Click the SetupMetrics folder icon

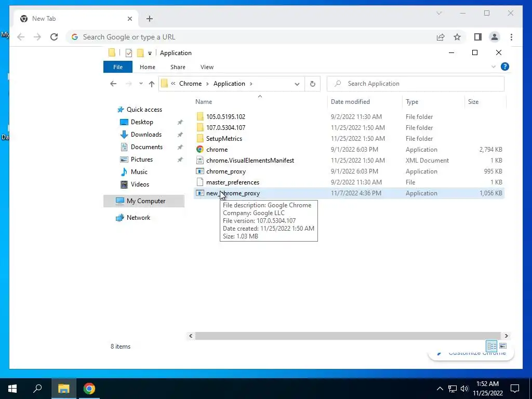(x=200, y=138)
